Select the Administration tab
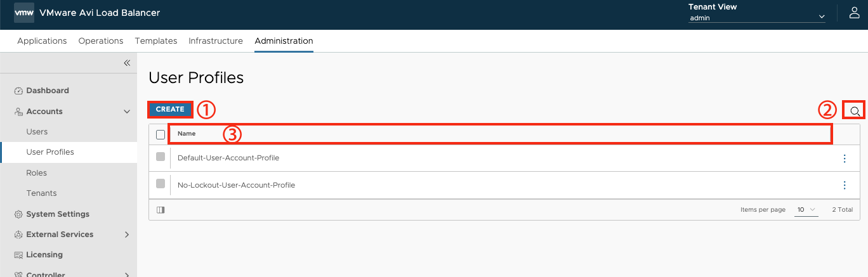868x277 pixels. click(x=284, y=41)
